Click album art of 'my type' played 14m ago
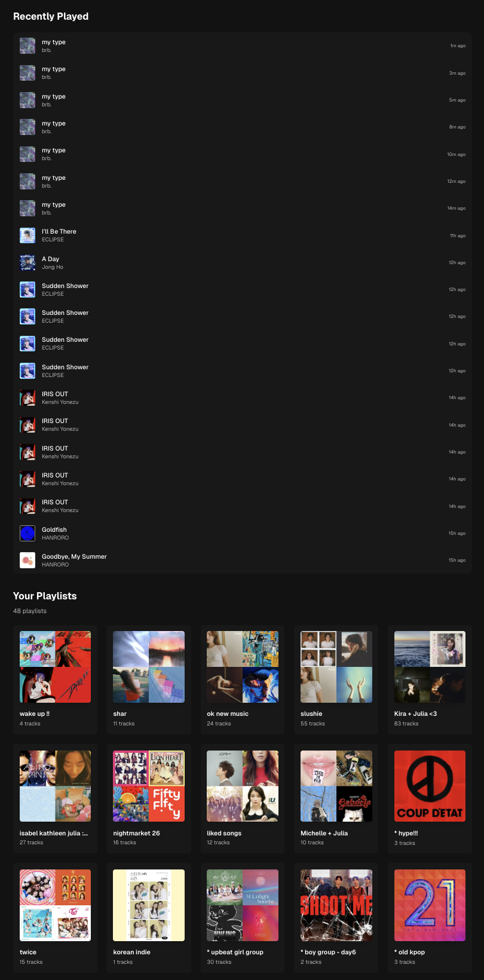The image size is (484, 980). pyautogui.click(x=27, y=208)
